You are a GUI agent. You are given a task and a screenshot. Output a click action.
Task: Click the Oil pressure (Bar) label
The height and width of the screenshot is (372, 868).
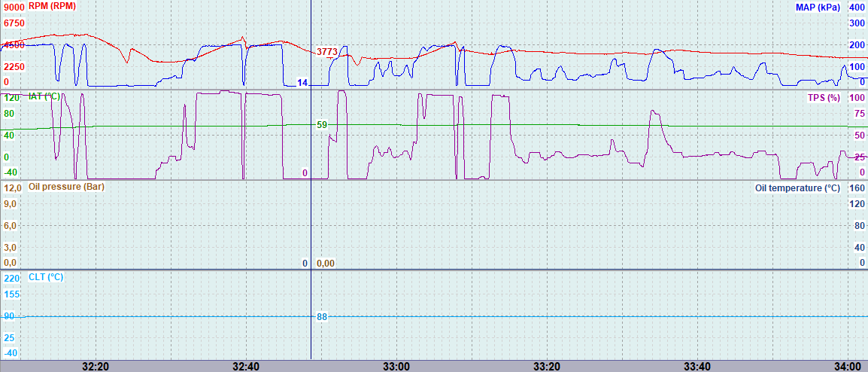pyautogui.click(x=65, y=186)
